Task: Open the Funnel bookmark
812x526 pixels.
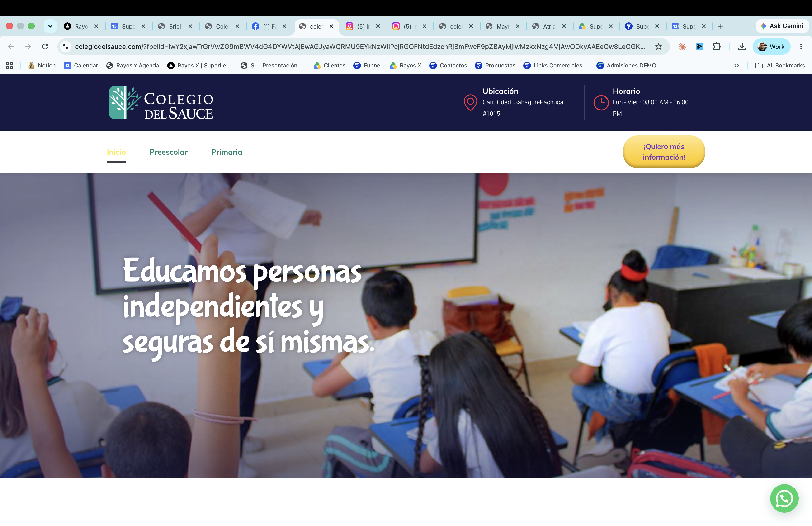Action: click(368, 66)
